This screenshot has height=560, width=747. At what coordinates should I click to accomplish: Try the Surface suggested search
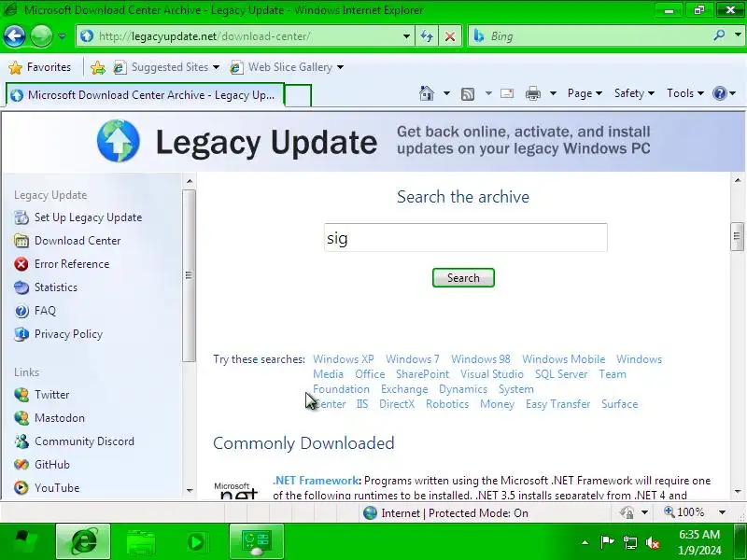click(x=619, y=404)
